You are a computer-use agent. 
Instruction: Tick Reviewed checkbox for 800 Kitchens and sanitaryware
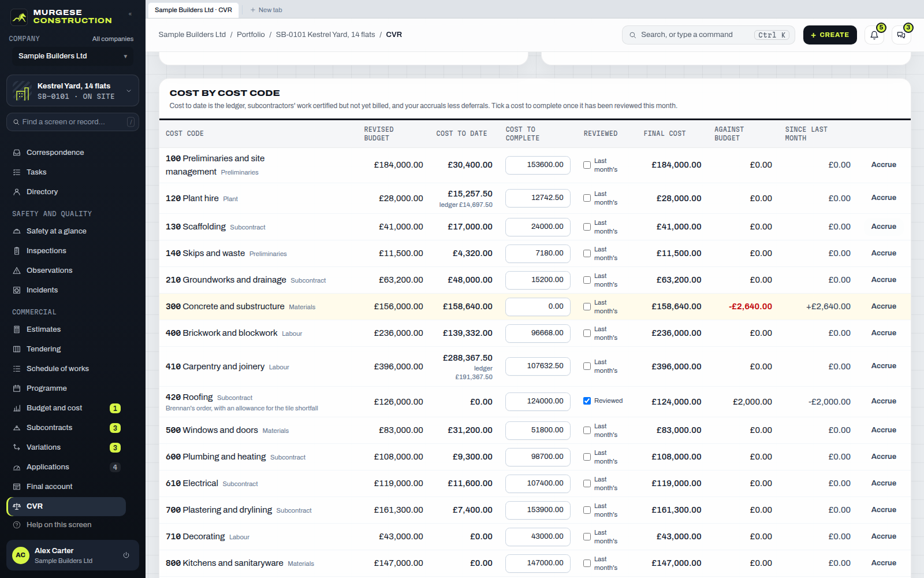[587, 564]
